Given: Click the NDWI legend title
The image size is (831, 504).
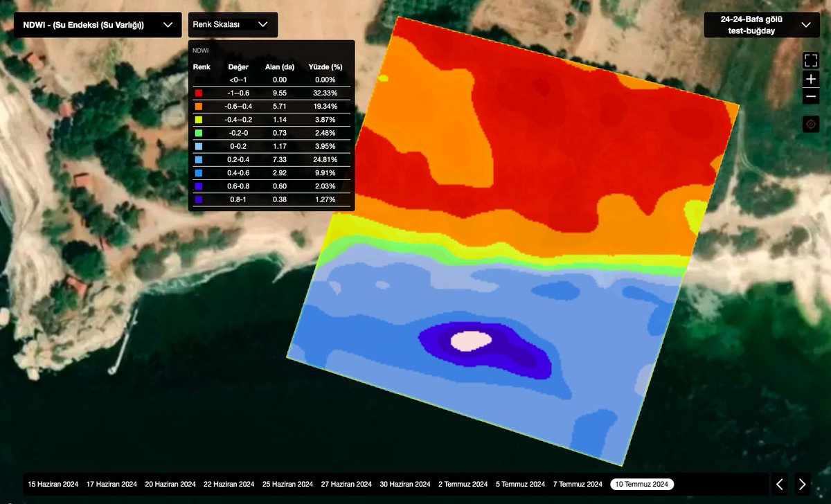Looking at the screenshot, I should (x=201, y=51).
